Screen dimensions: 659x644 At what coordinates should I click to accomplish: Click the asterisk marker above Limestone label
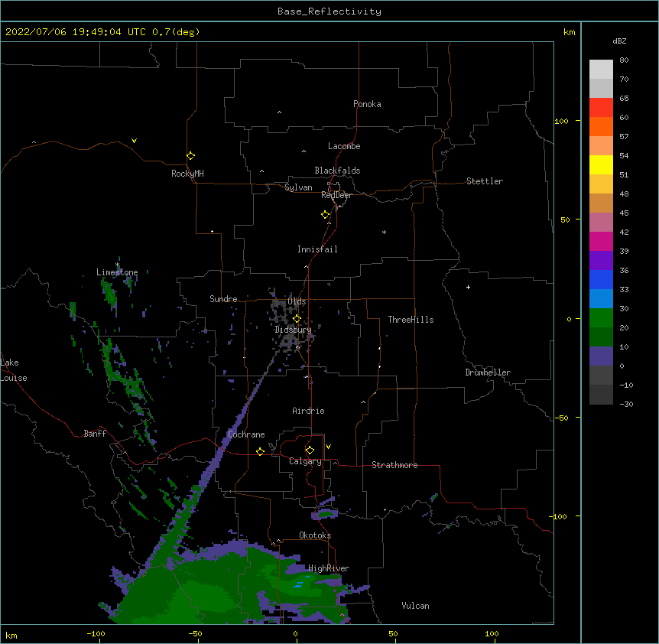117,265
